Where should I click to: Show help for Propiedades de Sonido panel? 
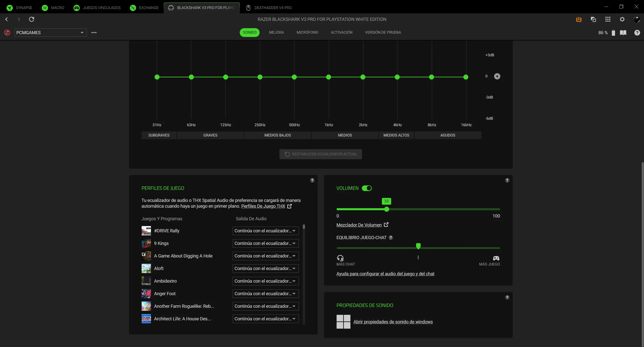point(507,297)
